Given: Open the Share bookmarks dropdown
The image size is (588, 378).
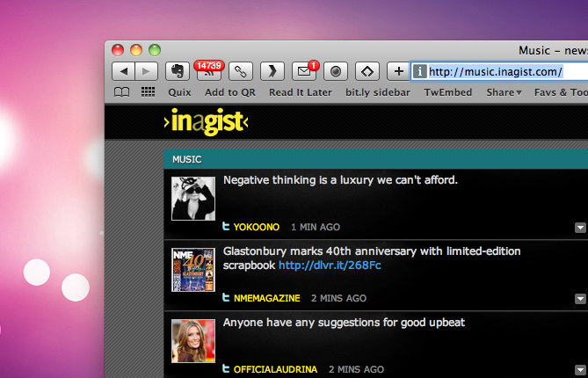Looking at the screenshot, I should coord(504,92).
